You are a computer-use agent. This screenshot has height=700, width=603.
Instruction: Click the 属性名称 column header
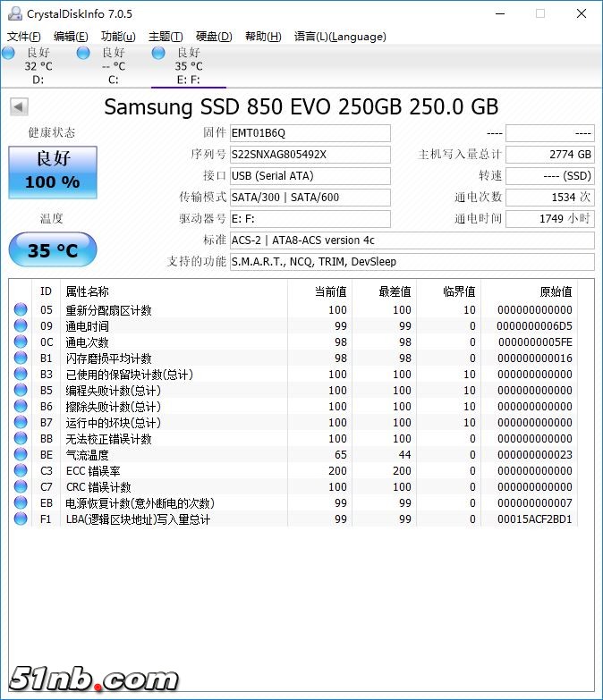click(88, 291)
